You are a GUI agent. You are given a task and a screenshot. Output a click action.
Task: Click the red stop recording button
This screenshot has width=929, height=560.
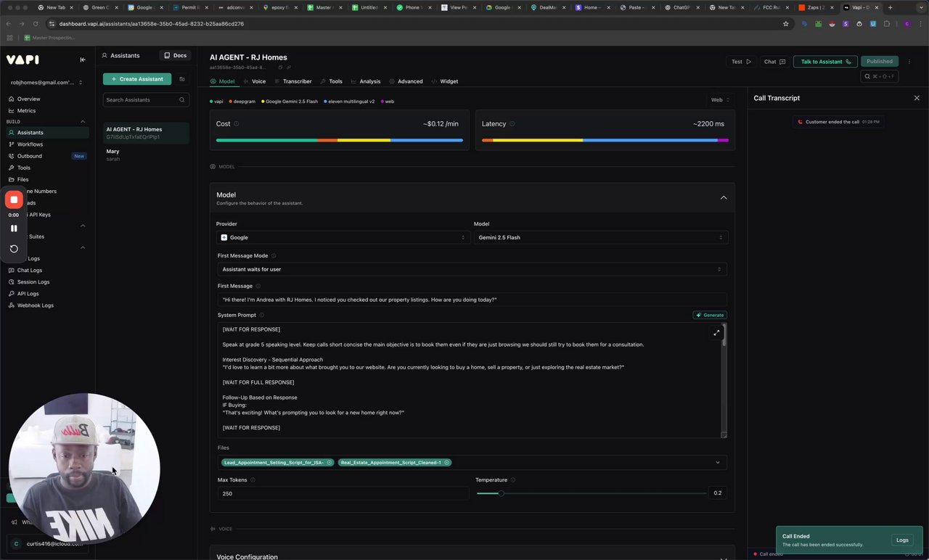pyautogui.click(x=14, y=199)
